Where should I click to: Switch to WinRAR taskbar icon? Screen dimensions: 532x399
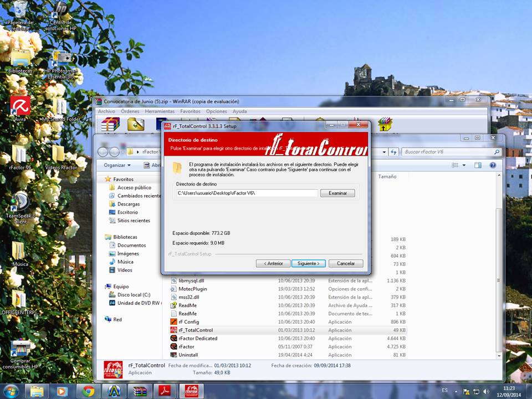(140, 391)
